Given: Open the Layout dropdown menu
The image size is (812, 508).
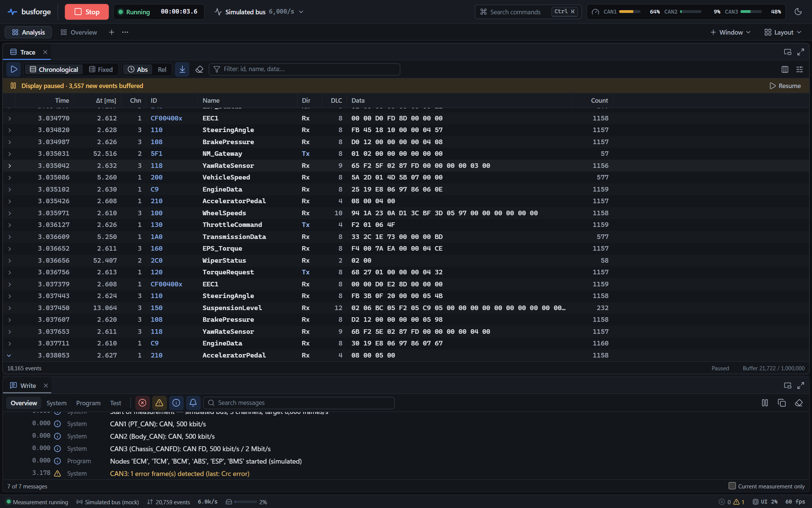Looking at the screenshot, I should 783,32.
